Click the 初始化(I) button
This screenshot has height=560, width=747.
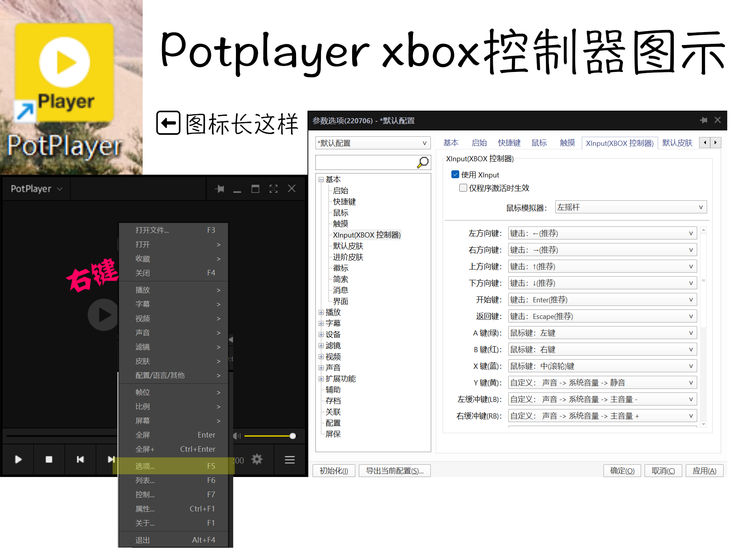coord(334,471)
